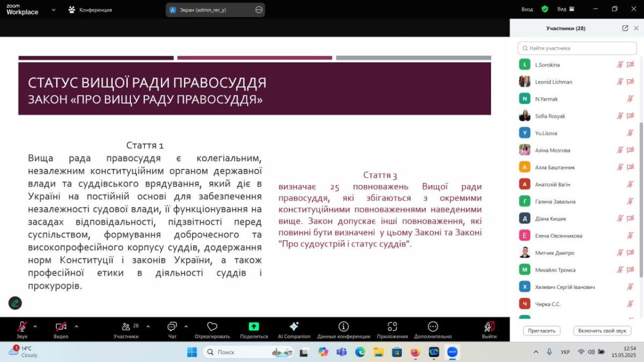The height and width of the screenshot is (362, 644).
Task: Open the Windows Start menu
Action: [192, 352]
